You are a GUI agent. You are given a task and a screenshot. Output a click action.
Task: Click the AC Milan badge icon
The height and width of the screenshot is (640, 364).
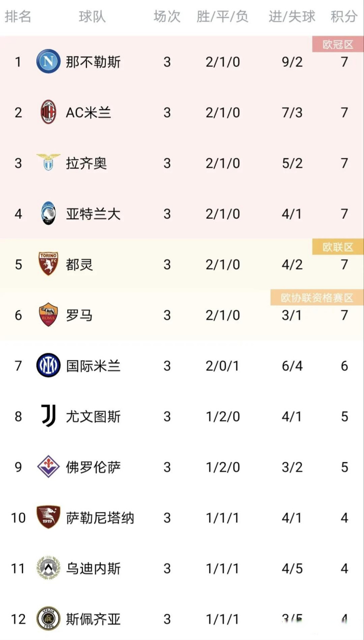[48, 112]
